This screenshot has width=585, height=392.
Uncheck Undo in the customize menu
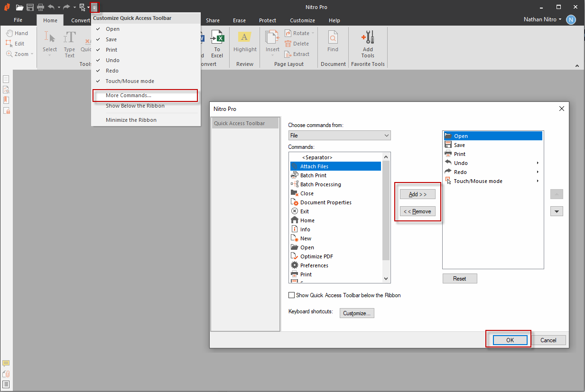112,60
